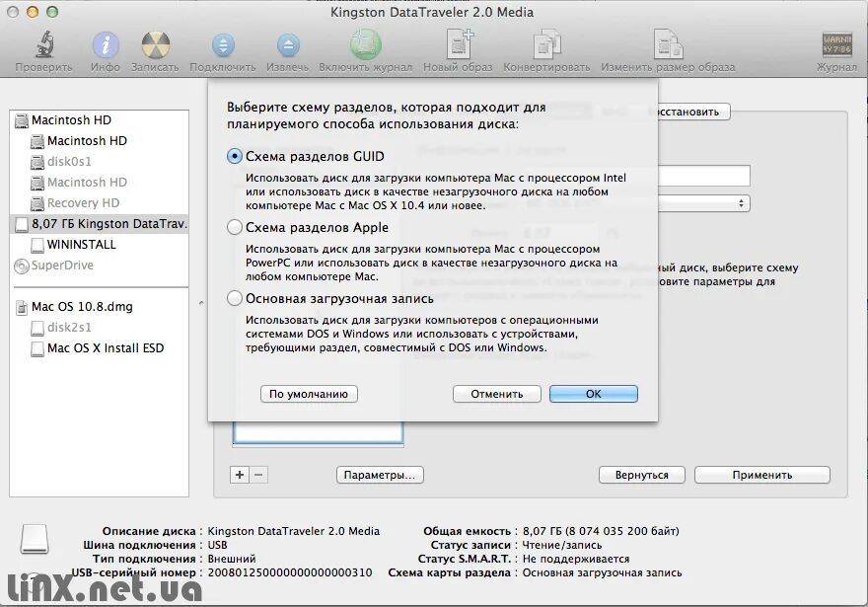Click the Включить журнал toolbar icon
This screenshot has width=868, height=607.
pos(365,44)
